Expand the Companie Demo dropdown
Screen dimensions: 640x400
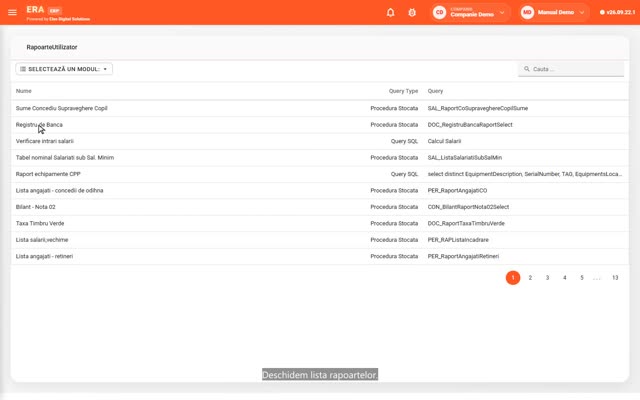click(502, 13)
